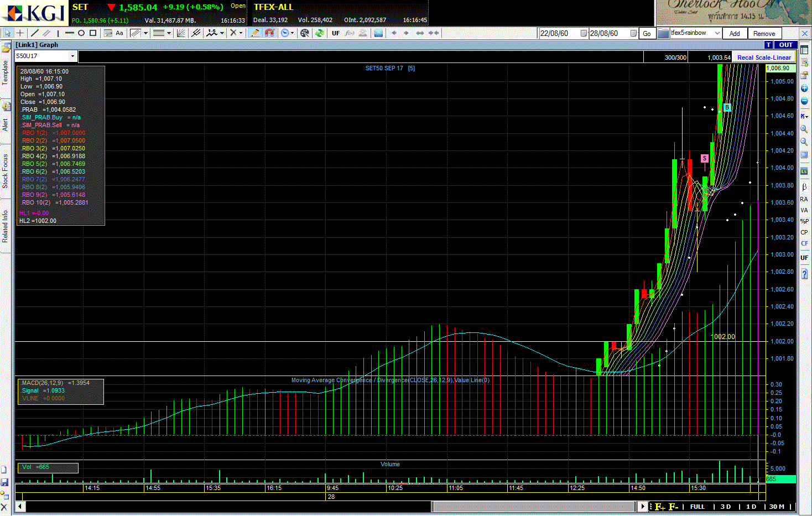Toggle the CP option in right sidebar
The image size is (812, 516).
click(x=804, y=232)
